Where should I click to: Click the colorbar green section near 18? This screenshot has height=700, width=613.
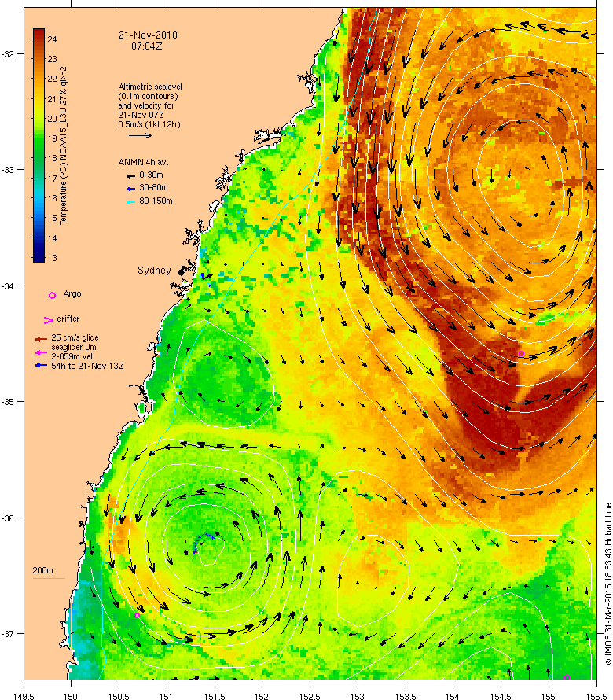(39, 158)
